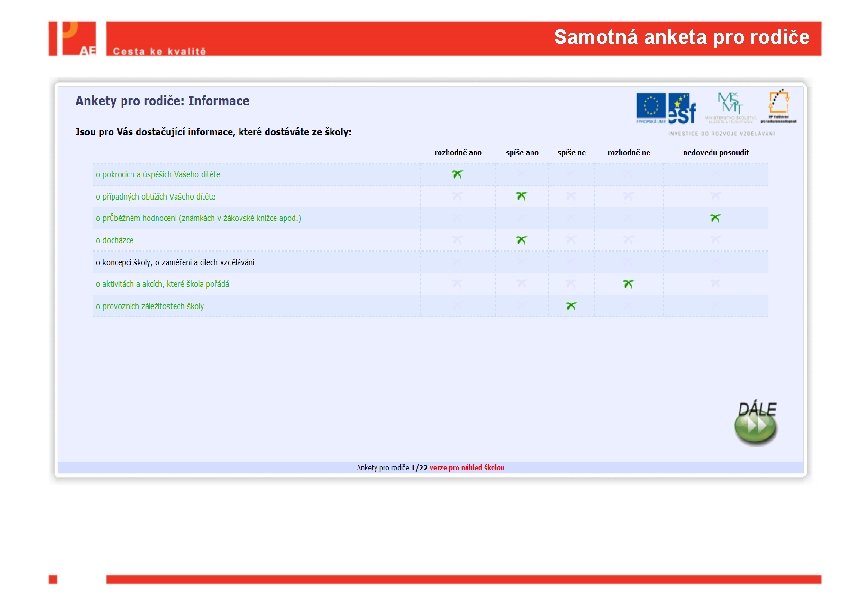Screen dimensions: 842x595
Task: Choose 'spíše ne' for 'o aktivitách a akcích'
Action: [x=571, y=284]
